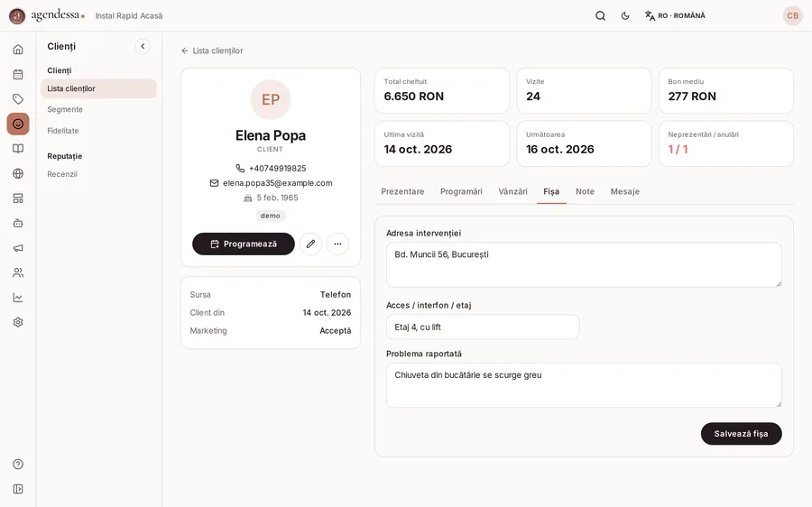This screenshot has height=507, width=812.
Task: Click the EP avatar of Elena Popa
Action: point(271,99)
